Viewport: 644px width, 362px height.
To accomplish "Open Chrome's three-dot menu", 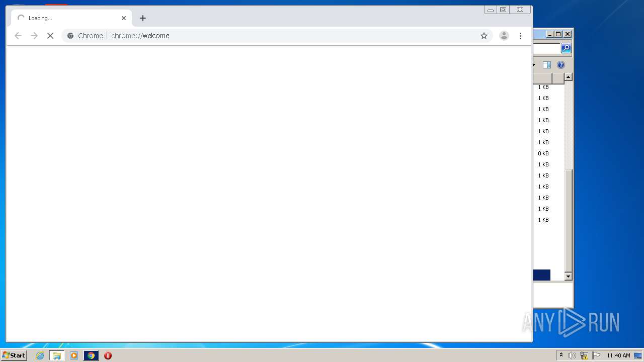I will pos(520,36).
